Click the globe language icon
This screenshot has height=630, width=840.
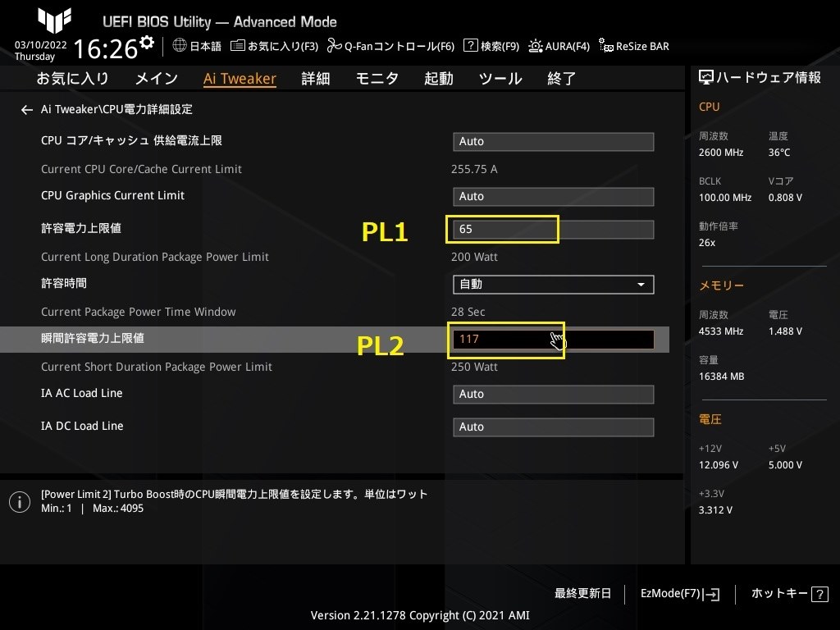tap(180, 46)
